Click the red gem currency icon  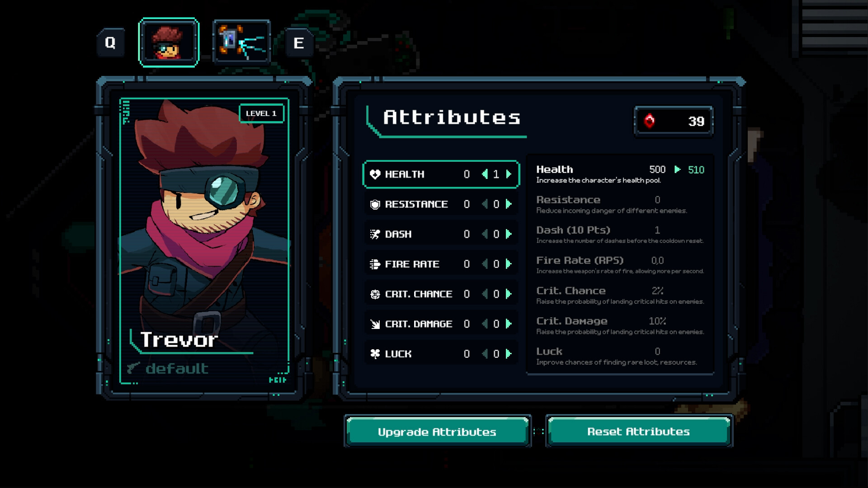649,121
